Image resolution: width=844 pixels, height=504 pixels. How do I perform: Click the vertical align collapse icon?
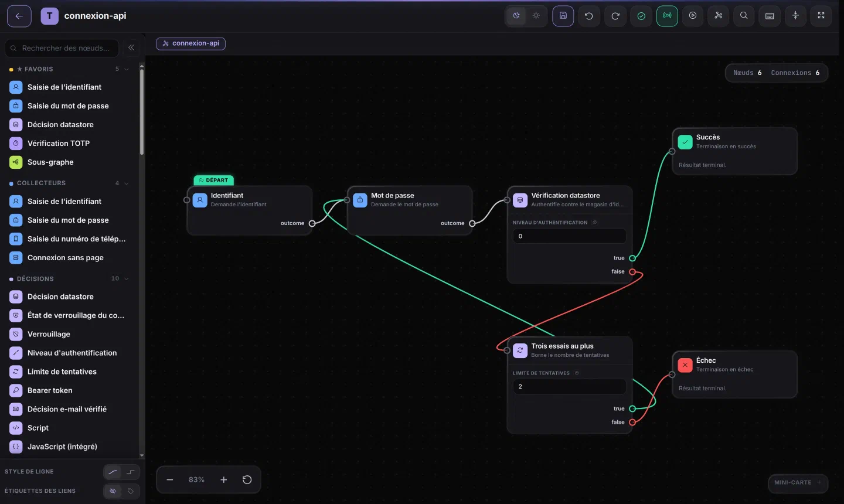[x=795, y=16]
